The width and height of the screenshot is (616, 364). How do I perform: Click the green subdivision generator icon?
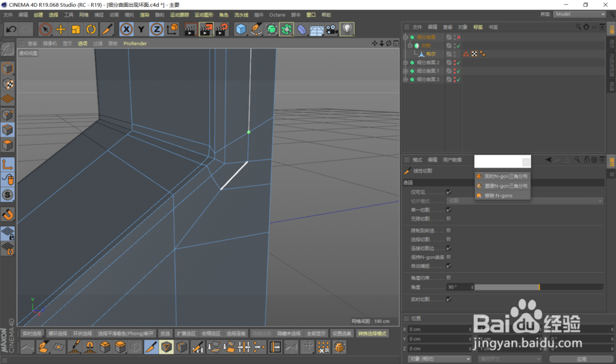(x=272, y=30)
